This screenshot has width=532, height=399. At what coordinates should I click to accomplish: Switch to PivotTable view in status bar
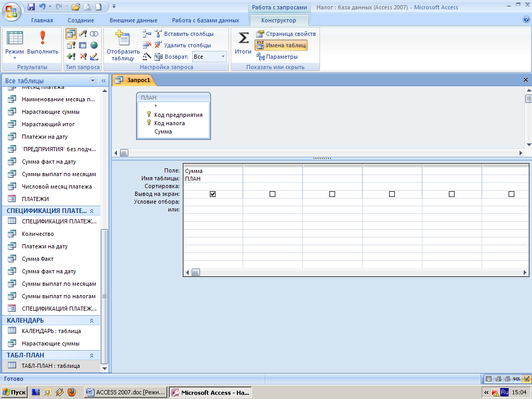pyautogui.click(x=498, y=379)
